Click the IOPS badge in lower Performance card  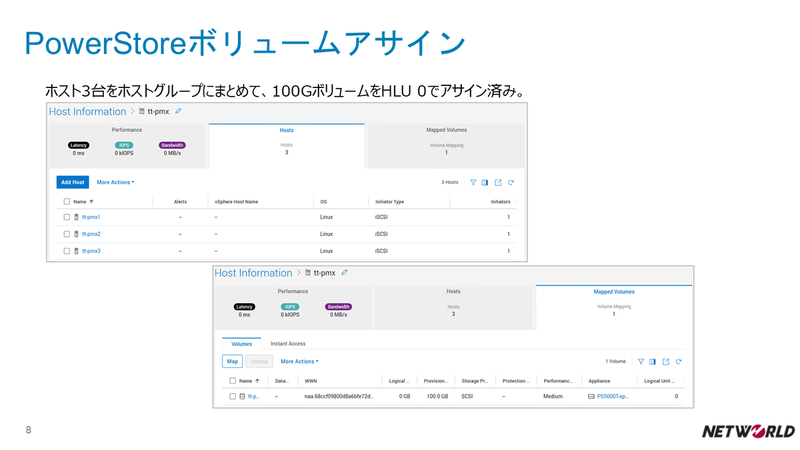tap(290, 307)
